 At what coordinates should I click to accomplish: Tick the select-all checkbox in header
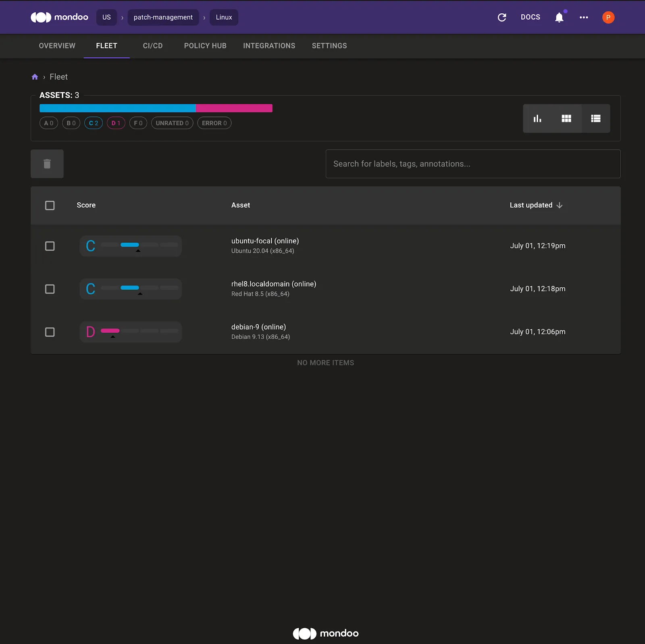click(50, 206)
